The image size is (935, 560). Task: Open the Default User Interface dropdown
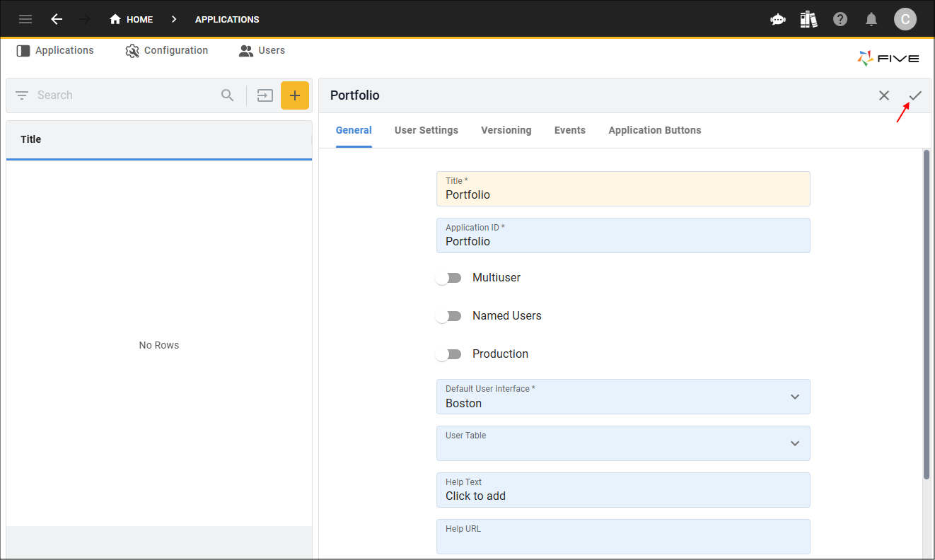pos(623,397)
